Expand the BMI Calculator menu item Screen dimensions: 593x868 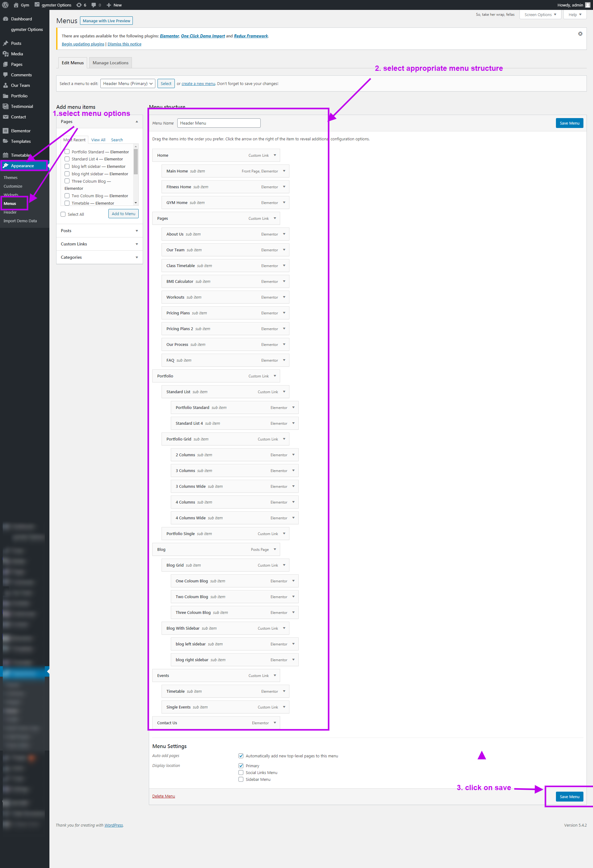(x=284, y=281)
